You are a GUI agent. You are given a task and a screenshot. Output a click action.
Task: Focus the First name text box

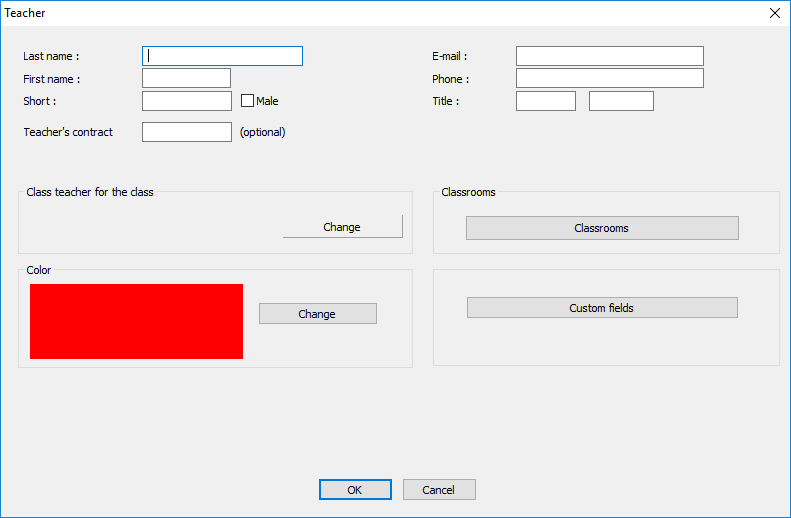click(186, 78)
